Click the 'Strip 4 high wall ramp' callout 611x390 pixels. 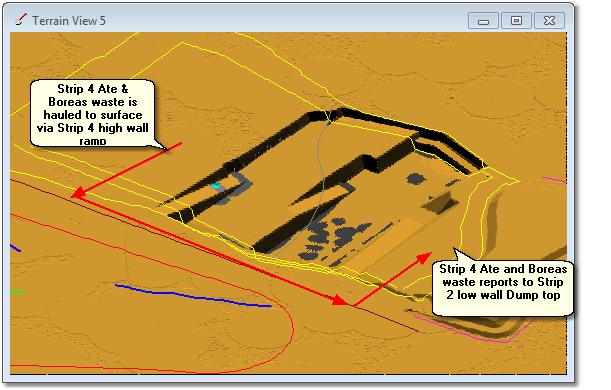93,114
